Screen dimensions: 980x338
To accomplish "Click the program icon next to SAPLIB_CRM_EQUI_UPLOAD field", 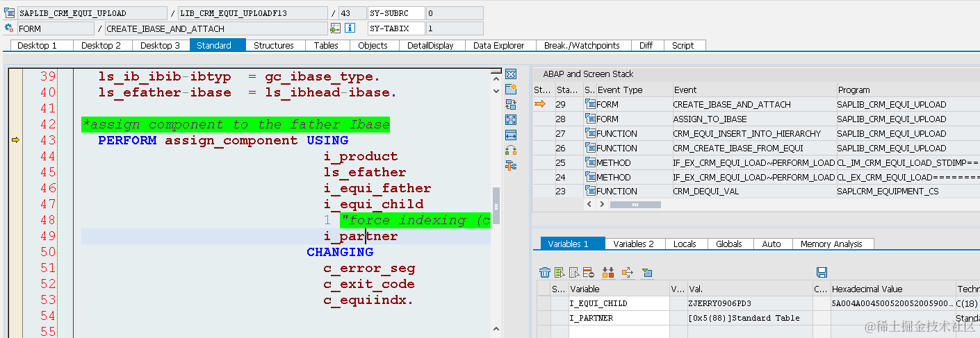I will tap(9, 13).
